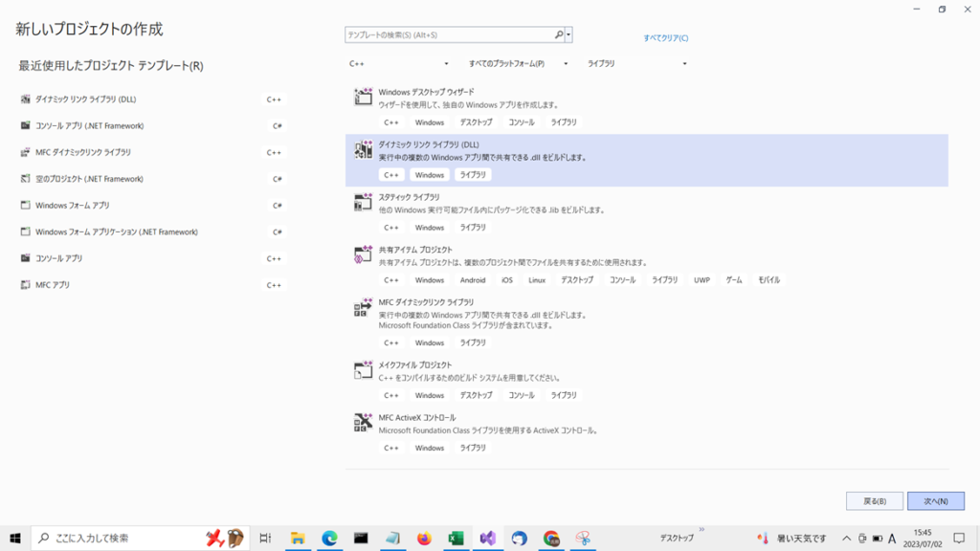
Task: Click the MFC アプリ icon in recent templates
Action: point(26,285)
